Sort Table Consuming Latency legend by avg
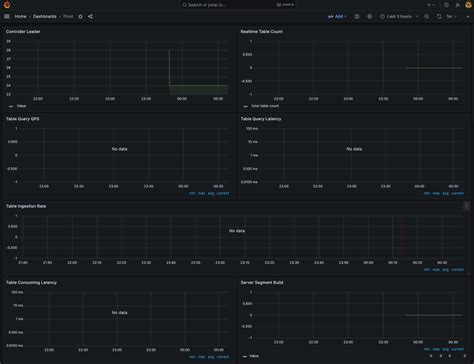Image resolution: width=474 pixels, height=364 pixels. click(x=211, y=357)
